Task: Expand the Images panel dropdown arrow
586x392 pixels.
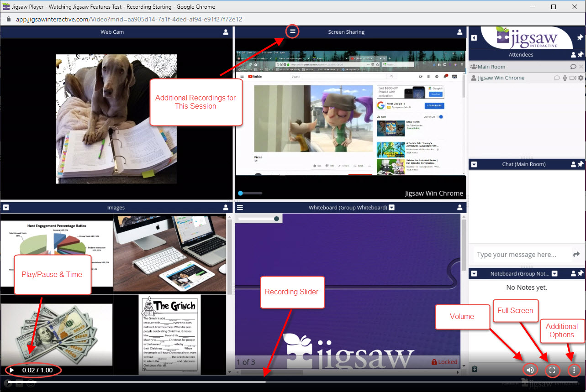Action: click(x=6, y=208)
